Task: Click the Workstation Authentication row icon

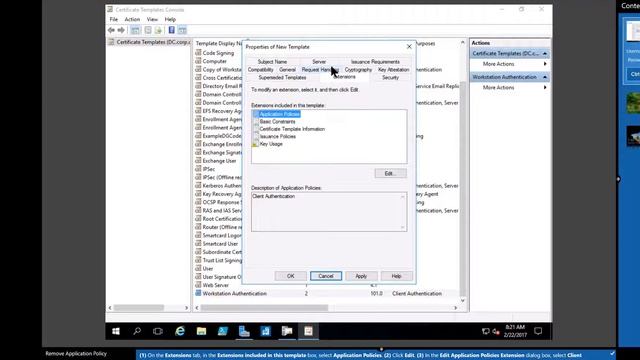Action: point(198,293)
